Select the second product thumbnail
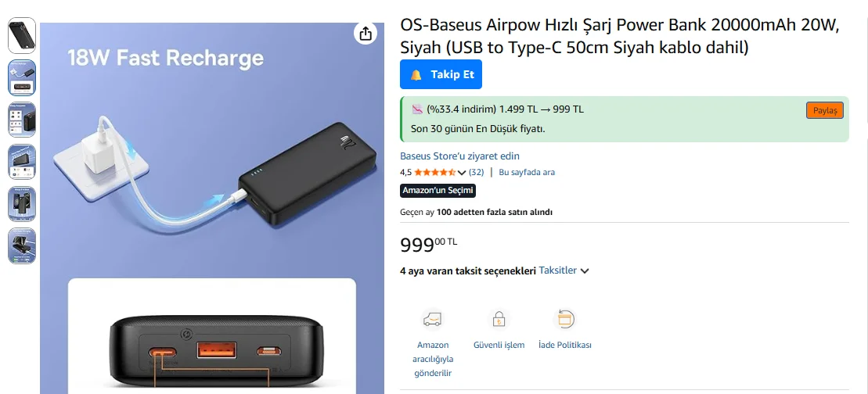 (x=22, y=77)
